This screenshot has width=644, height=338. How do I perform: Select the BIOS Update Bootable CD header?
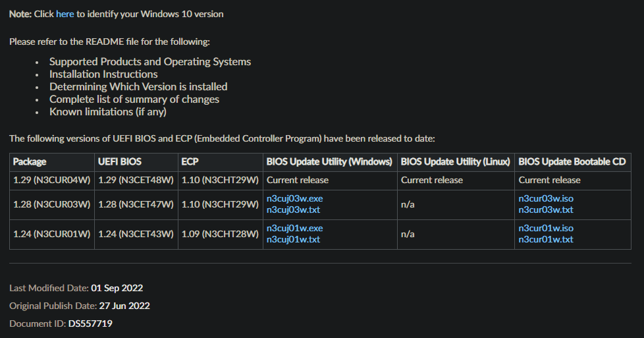coord(572,161)
